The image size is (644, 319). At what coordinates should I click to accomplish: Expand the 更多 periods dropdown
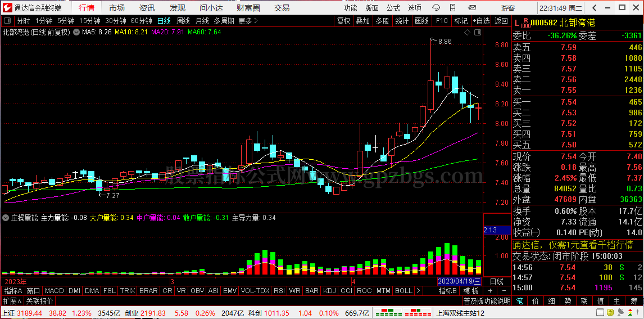[248, 21]
